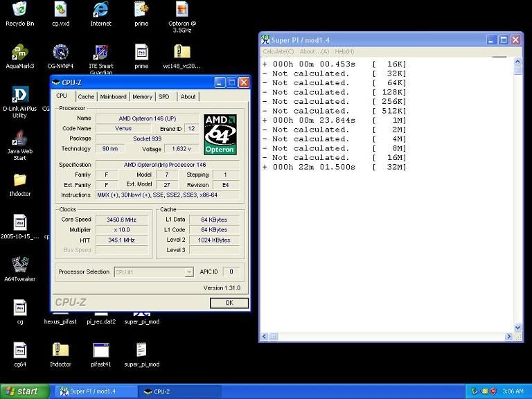Screen dimensions: 532x399
Task: Open the pi_rec.dat2 file icon
Action: tap(101, 321)
